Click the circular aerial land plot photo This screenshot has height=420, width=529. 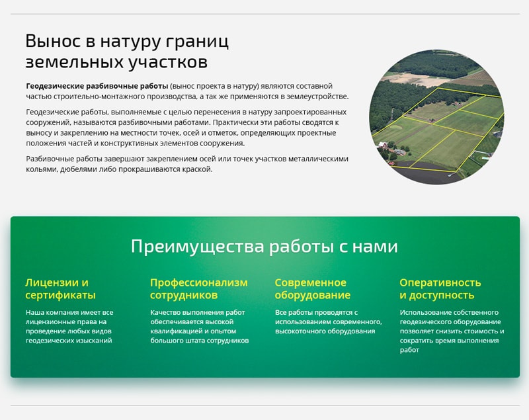436,116
